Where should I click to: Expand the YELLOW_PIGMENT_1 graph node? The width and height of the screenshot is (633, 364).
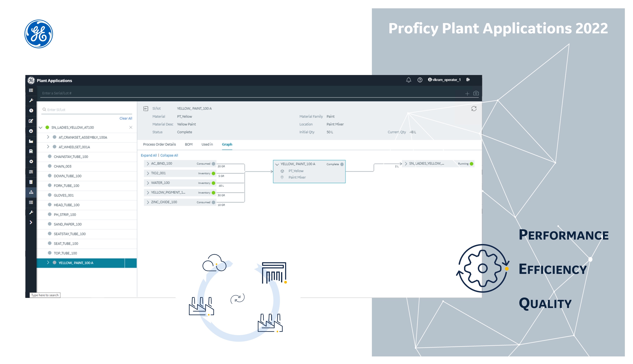click(x=148, y=192)
